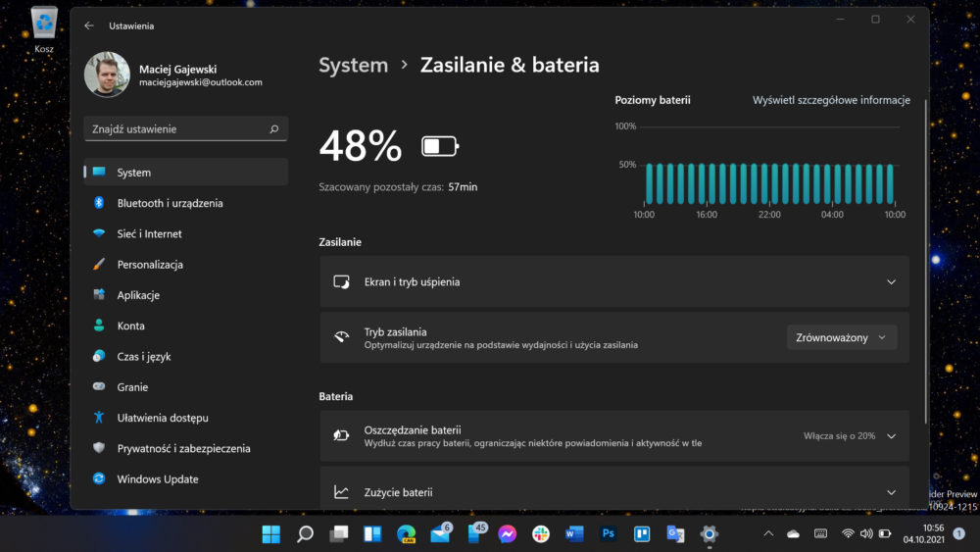The image size is (980, 552).
Task: Go back with the Settings arrow
Action: click(x=89, y=25)
